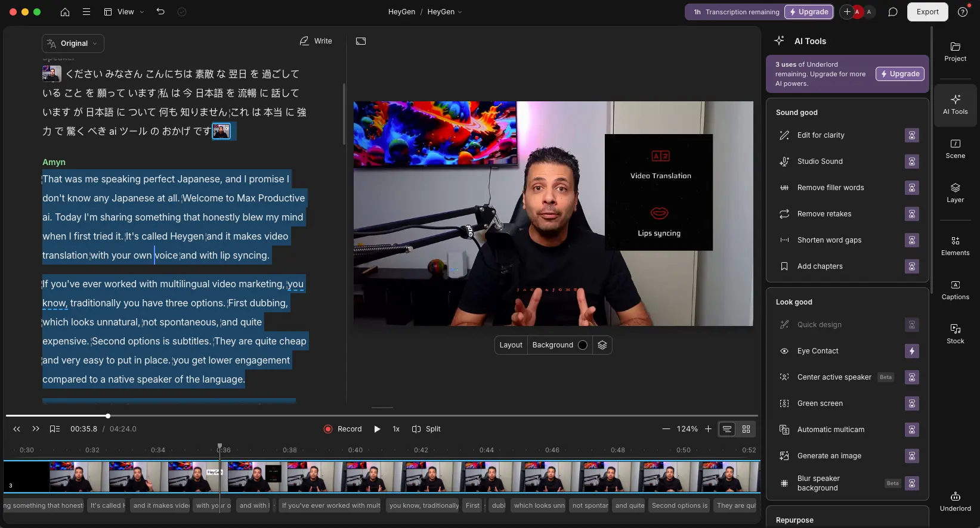Toggle the script view icon near timecode
Viewport: 980px width, 528px height.
[x=55, y=429]
